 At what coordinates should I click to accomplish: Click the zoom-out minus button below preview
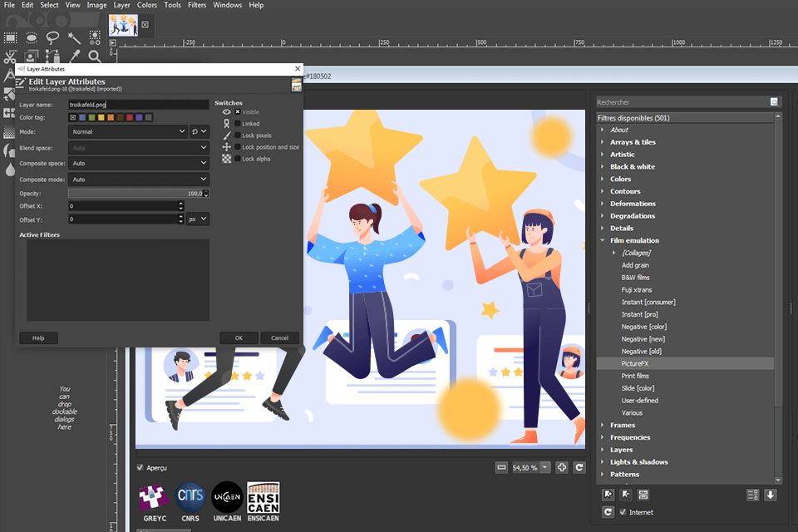(x=501, y=467)
